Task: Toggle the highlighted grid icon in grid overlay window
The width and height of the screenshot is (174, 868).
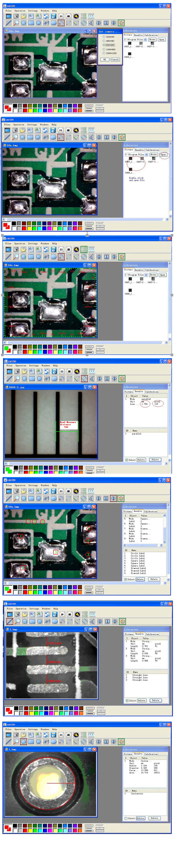Action: (x=84, y=249)
